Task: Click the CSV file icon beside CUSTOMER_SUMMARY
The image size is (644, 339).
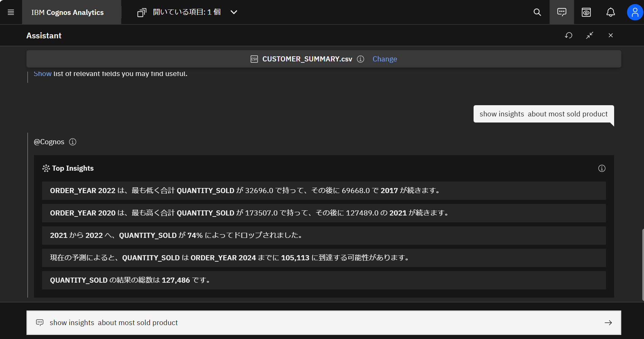Action: [x=254, y=59]
